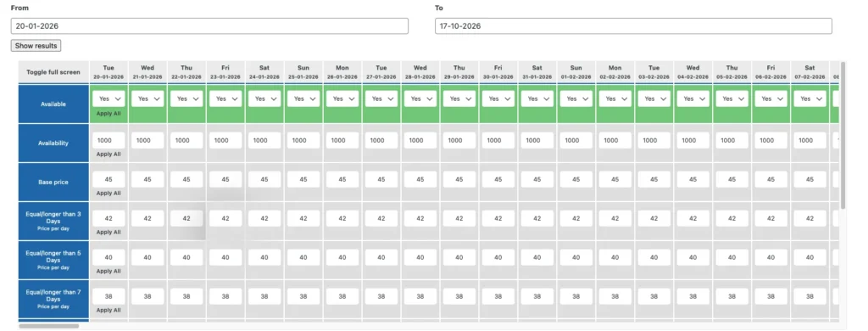Edit 7 Days price for Fri 06-02-2026
Screen dimensions: 868x331
(771, 296)
